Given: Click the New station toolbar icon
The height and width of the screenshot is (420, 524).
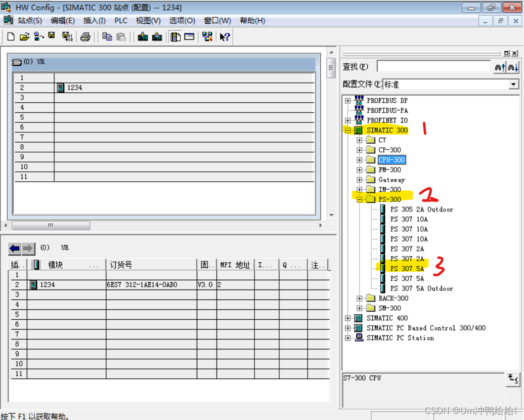Looking at the screenshot, I should [11, 37].
